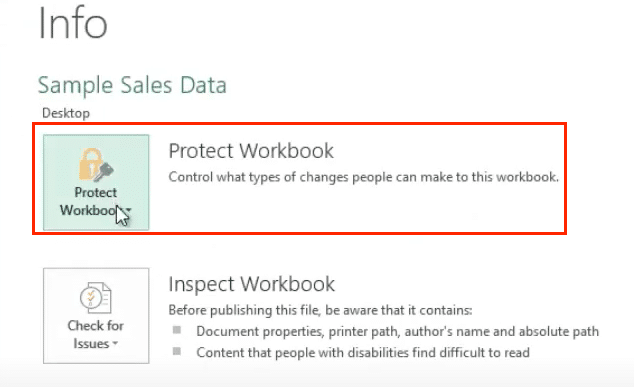Screen dimensions: 634x387
Task: Click the word 'Workbook' on Protect button
Action: pos(89,210)
